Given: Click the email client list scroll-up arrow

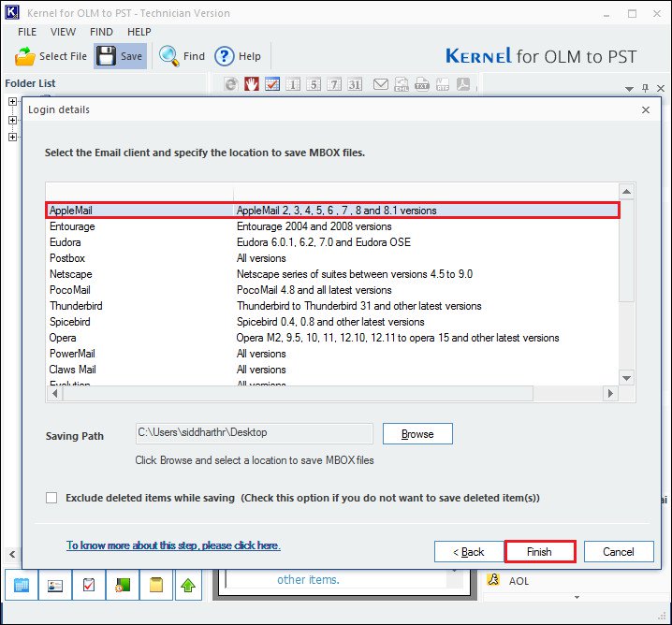Looking at the screenshot, I should pyautogui.click(x=626, y=192).
